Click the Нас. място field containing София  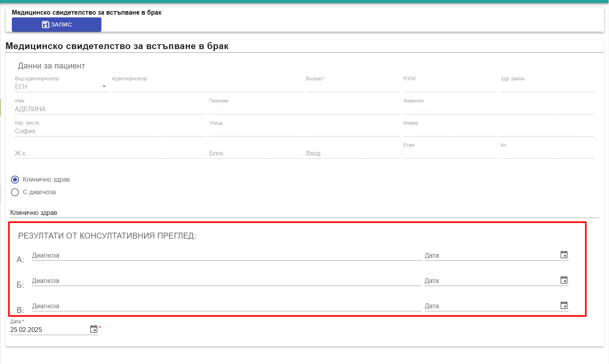coord(110,131)
